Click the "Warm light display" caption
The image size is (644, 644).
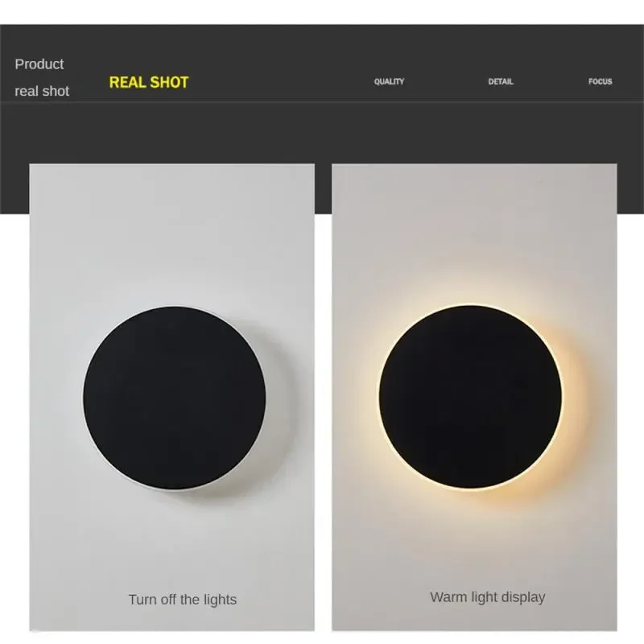tap(488, 597)
